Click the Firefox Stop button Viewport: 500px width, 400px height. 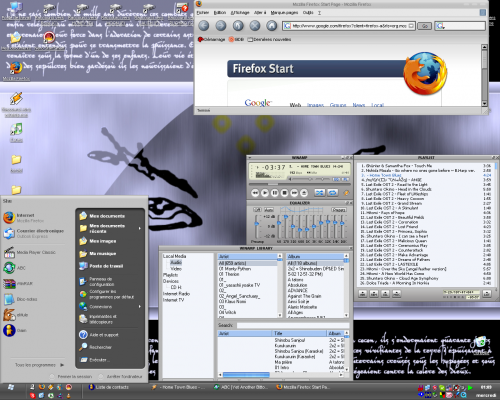tap(255, 26)
